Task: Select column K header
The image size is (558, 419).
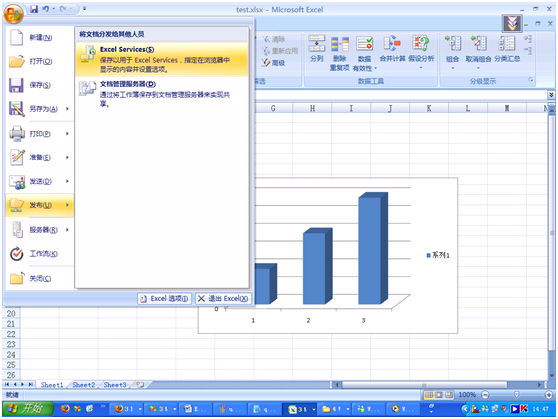Action: click(429, 108)
